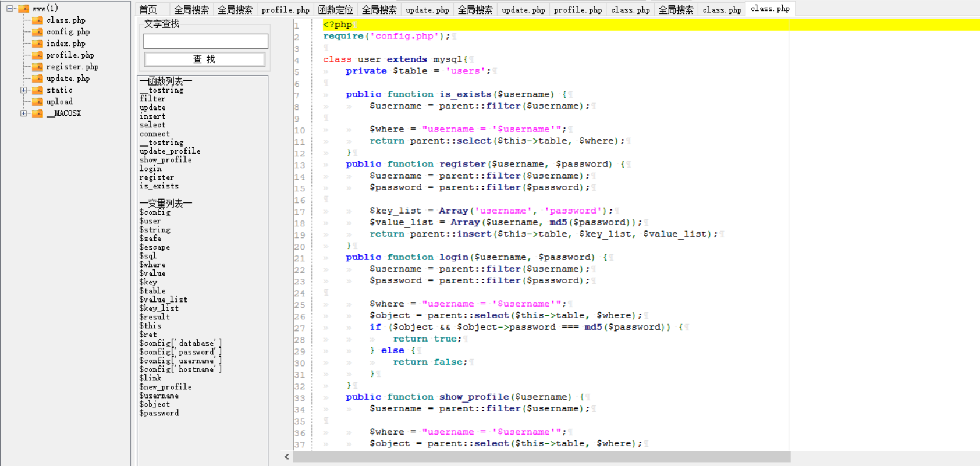Click the file icon next to config.php in the tree
980x466 pixels.
37,31
